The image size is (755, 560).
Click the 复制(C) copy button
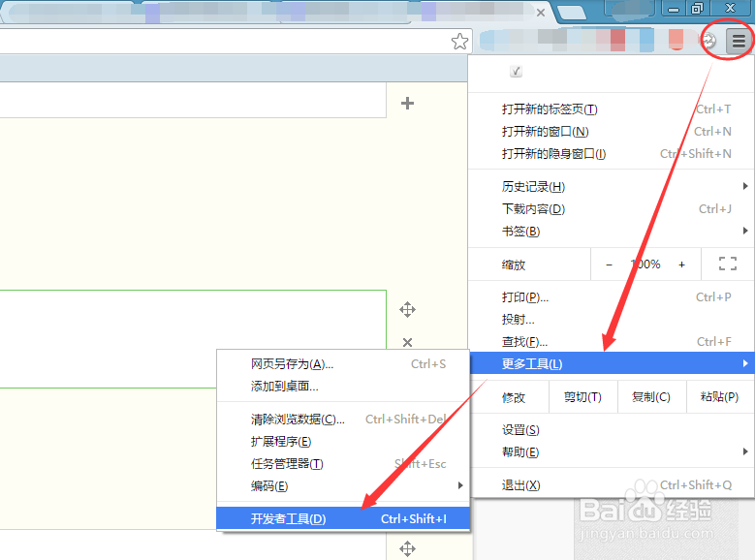(x=651, y=397)
